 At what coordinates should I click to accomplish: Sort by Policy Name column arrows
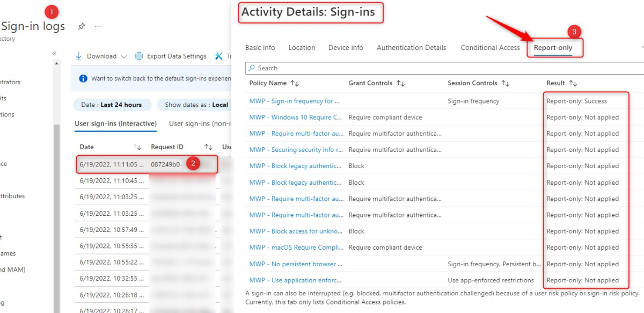pos(295,83)
